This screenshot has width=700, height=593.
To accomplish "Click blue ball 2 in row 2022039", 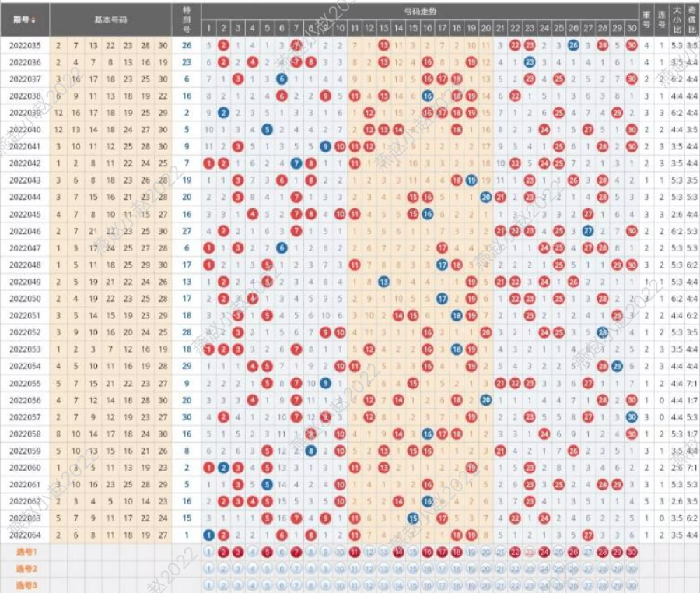I will (223, 113).
